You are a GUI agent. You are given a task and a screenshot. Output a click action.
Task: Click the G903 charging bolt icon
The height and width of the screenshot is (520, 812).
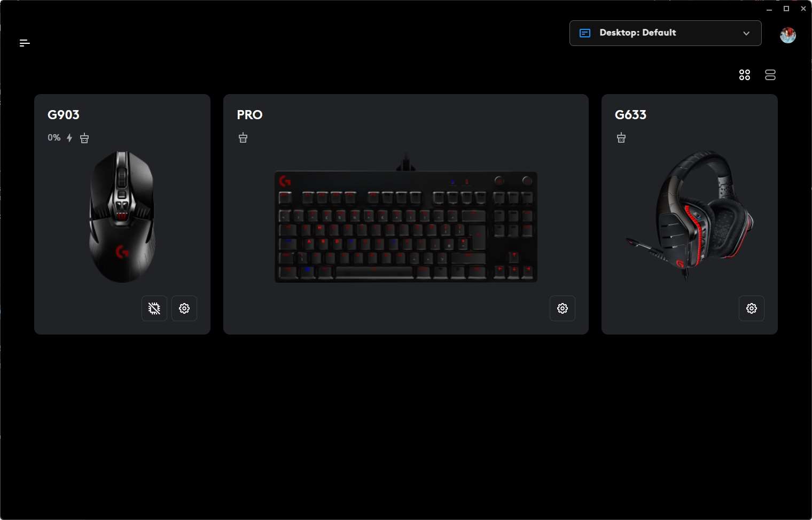coord(69,138)
